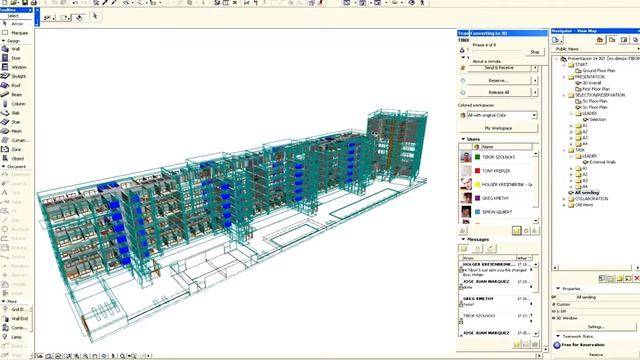Image resolution: width=640 pixels, height=360 pixels.
Task: Select user SIMON GILBERT in Users list
Action: click(x=496, y=212)
